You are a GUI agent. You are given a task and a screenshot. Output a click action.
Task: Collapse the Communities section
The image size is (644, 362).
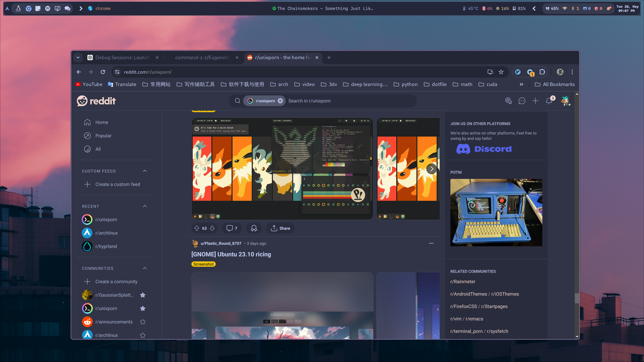click(145, 268)
